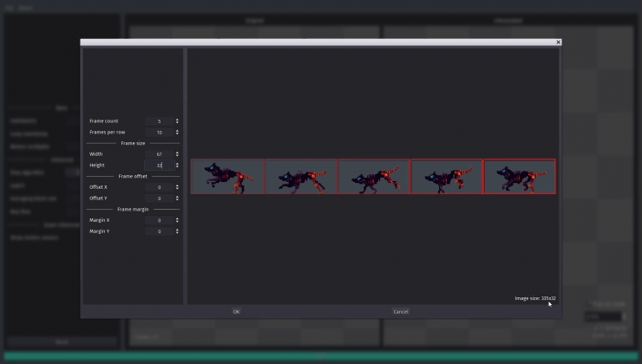
Task: Decrease Offset Y with down arrow
Action: 177,200
